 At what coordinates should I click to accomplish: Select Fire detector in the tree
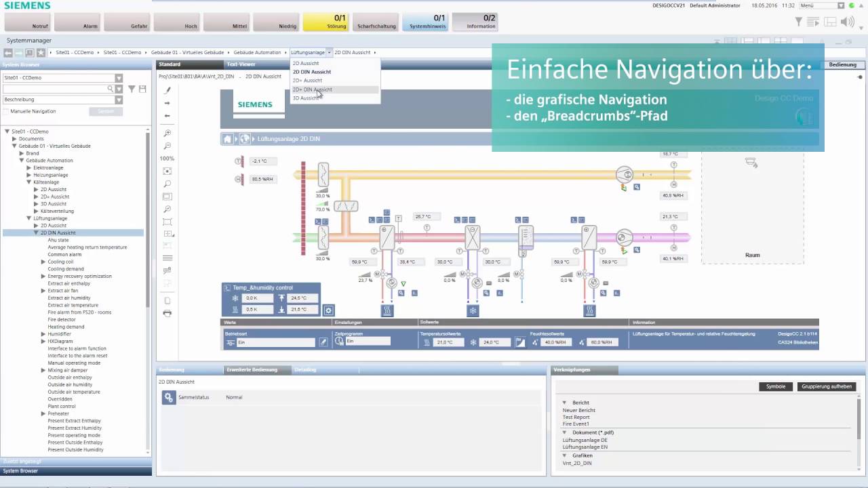[62, 320]
